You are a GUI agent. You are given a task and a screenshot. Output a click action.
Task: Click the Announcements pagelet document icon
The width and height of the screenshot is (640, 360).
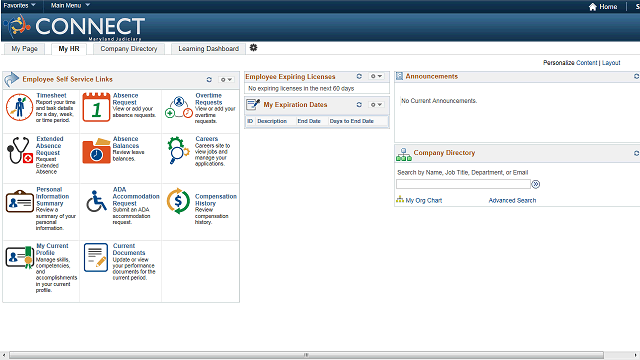(x=400, y=76)
